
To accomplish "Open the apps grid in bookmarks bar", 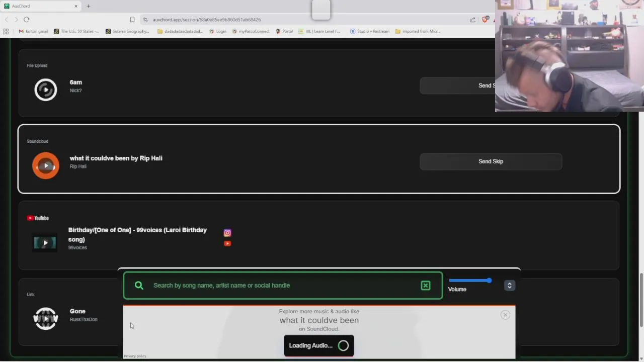I will point(6,31).
